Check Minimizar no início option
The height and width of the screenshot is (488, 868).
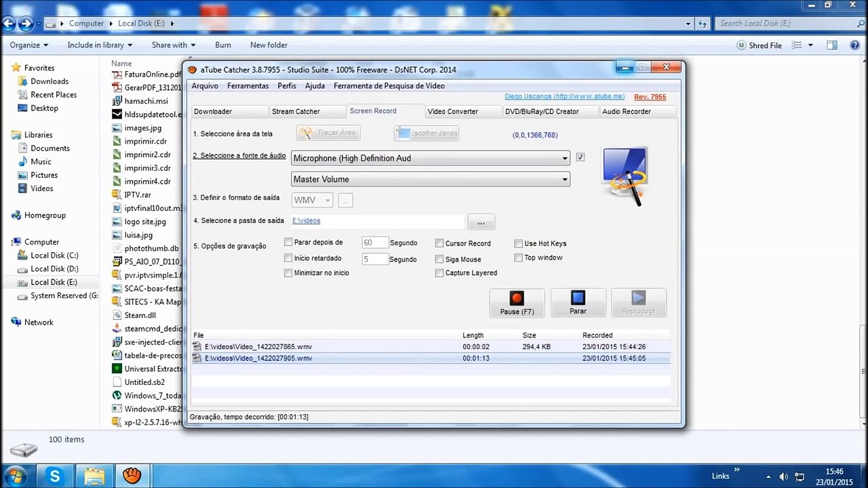coord(288,273)
